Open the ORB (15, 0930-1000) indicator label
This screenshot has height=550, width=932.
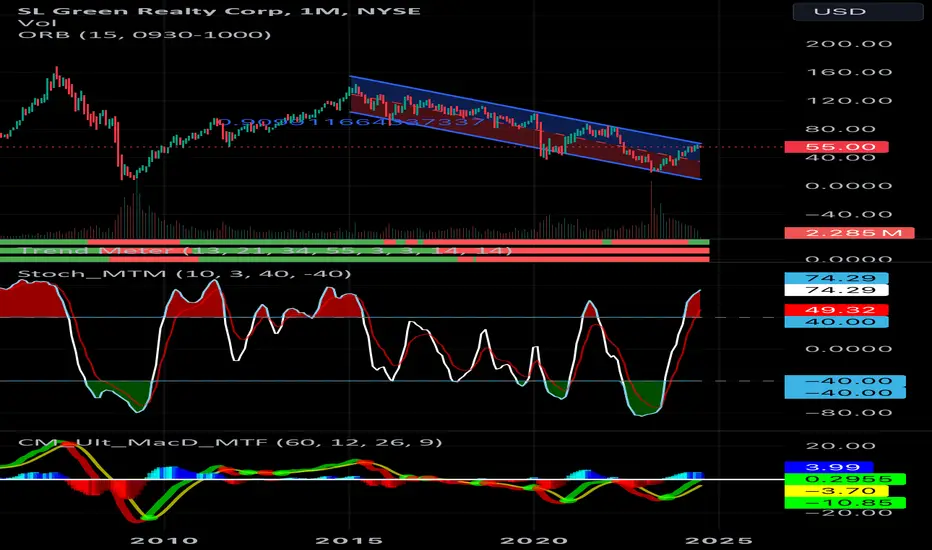[144, 34]
